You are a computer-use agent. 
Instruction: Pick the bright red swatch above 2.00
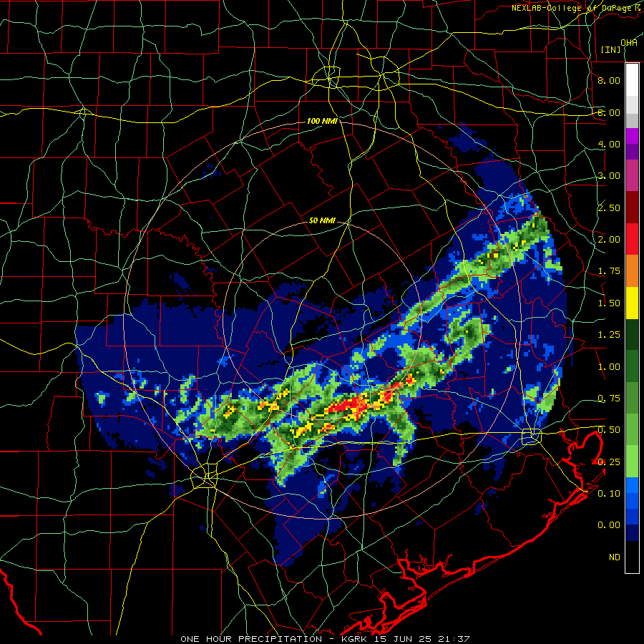(x=632, y=239)
